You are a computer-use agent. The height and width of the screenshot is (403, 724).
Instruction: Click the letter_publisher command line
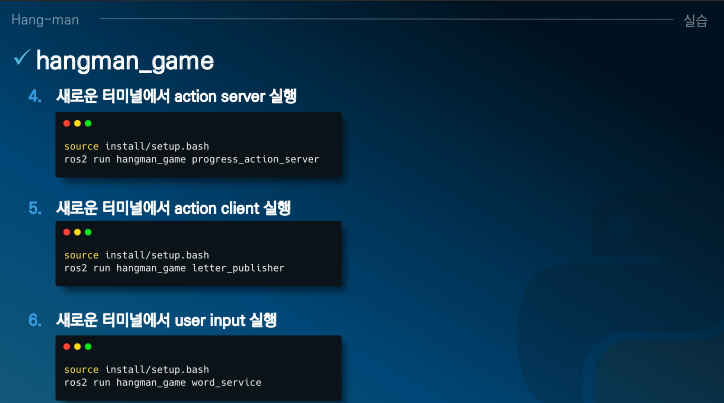coord(174,268)
